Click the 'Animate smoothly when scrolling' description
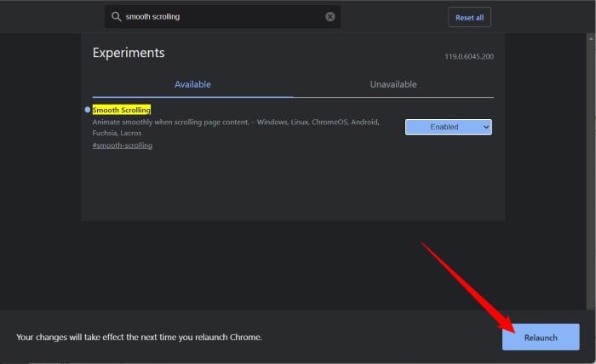 (x=236, y=128)
